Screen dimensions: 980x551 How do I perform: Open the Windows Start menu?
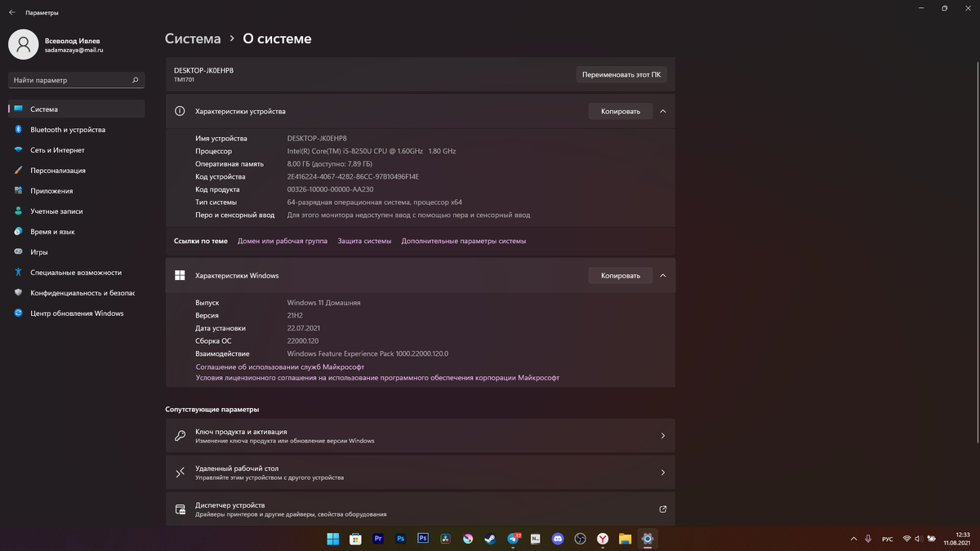(333, 539)
